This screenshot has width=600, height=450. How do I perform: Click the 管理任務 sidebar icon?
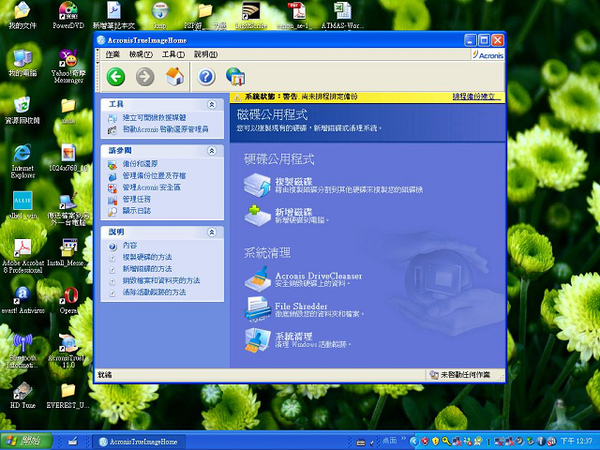112,200
